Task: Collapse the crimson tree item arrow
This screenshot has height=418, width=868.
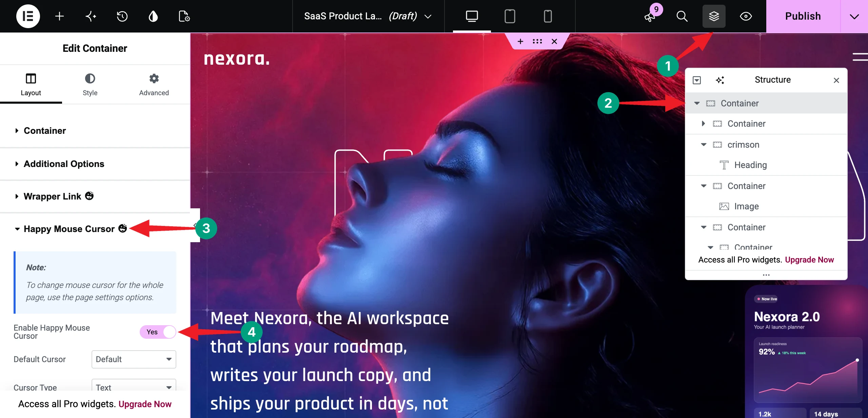Action: [704, 144]
